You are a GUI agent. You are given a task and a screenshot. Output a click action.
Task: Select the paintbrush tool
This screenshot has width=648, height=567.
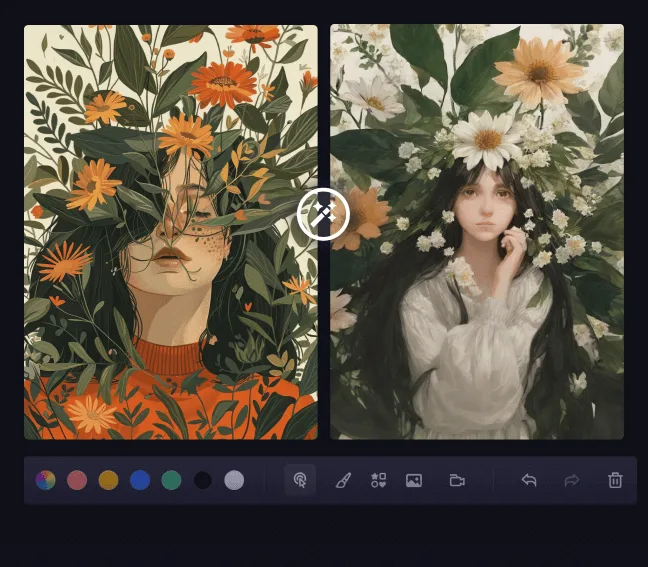tap(343, 480)
